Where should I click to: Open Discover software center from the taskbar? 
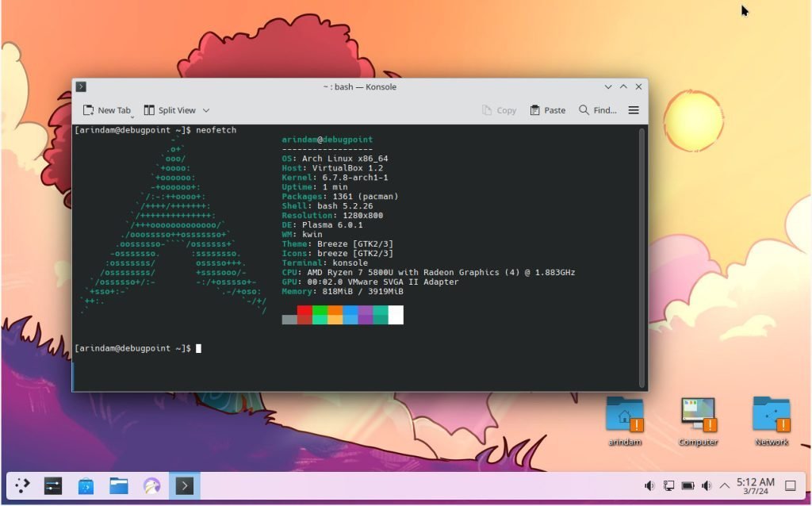tap(86, 486)
